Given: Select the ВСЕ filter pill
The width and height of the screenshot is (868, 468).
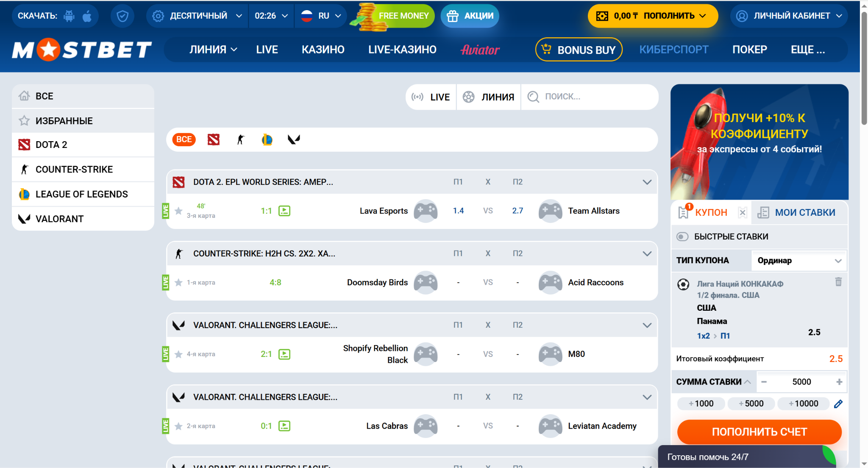Looking at the screenshot, I should coord(184,139).
